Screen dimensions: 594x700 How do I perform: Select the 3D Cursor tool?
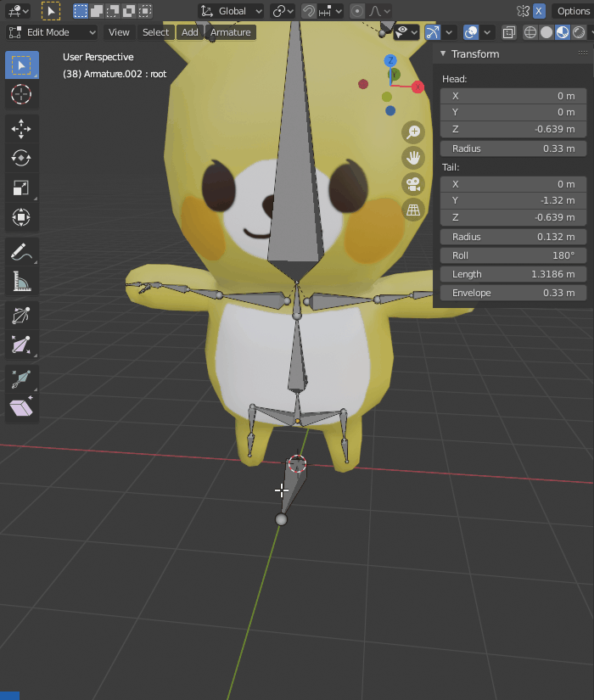pos(21,95)
